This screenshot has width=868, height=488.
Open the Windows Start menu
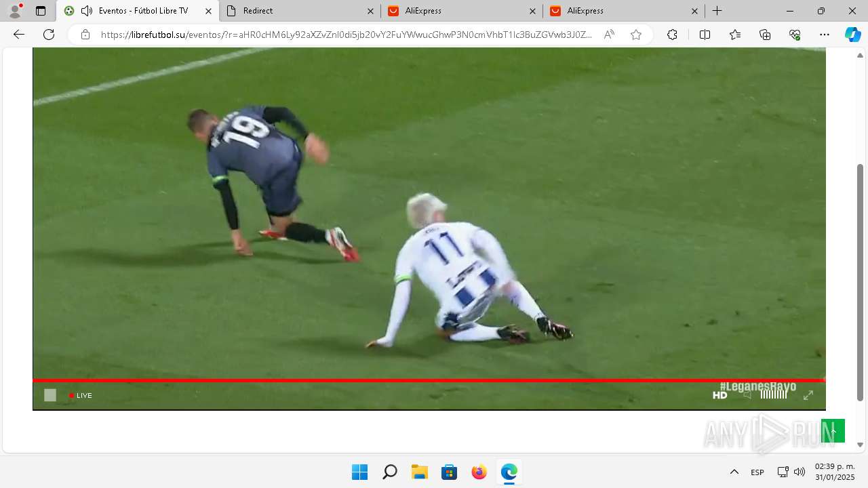[x=359, y=472]
